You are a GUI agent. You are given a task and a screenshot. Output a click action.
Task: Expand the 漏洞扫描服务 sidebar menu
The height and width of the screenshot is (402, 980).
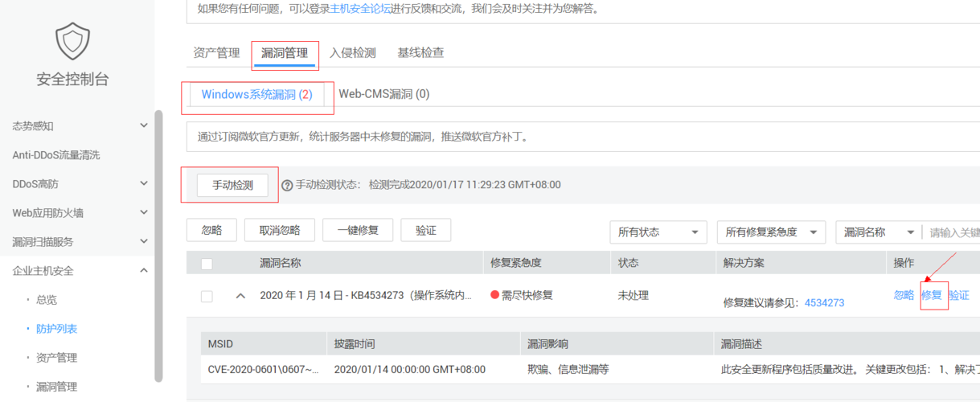144,241
